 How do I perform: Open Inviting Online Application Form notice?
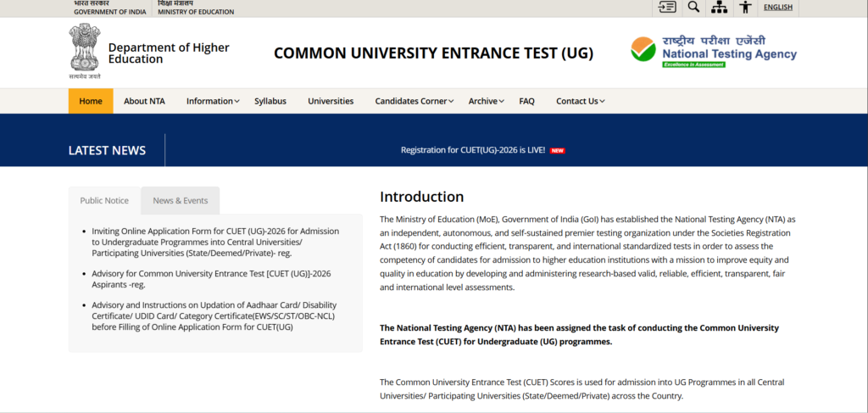coord(215,242)
